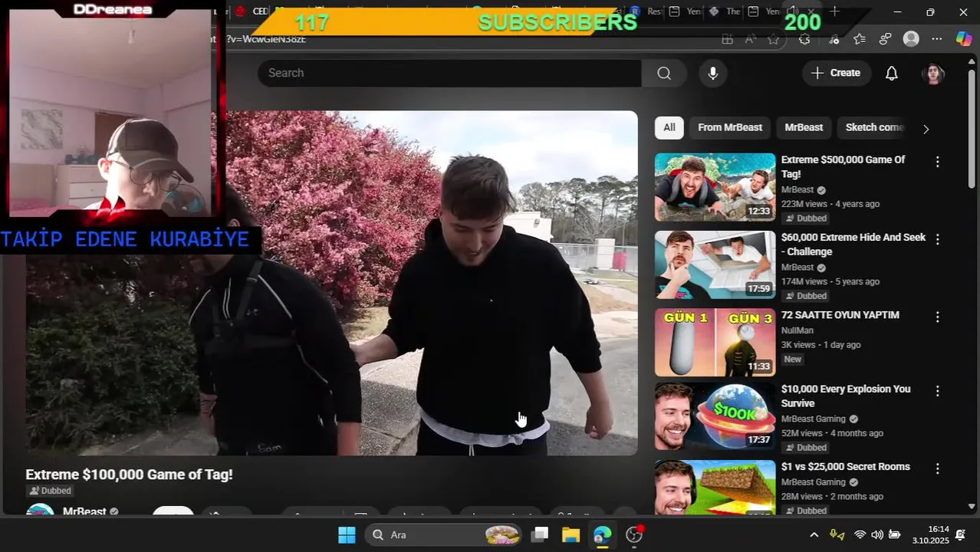
Task: Open options for Extreme $500,000 Game Of Tag
Action: (x=937, y=162)
